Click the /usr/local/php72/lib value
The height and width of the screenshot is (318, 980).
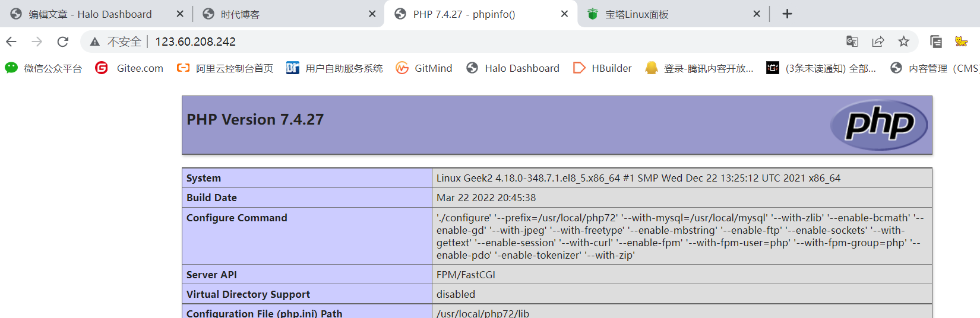point(483,313)
